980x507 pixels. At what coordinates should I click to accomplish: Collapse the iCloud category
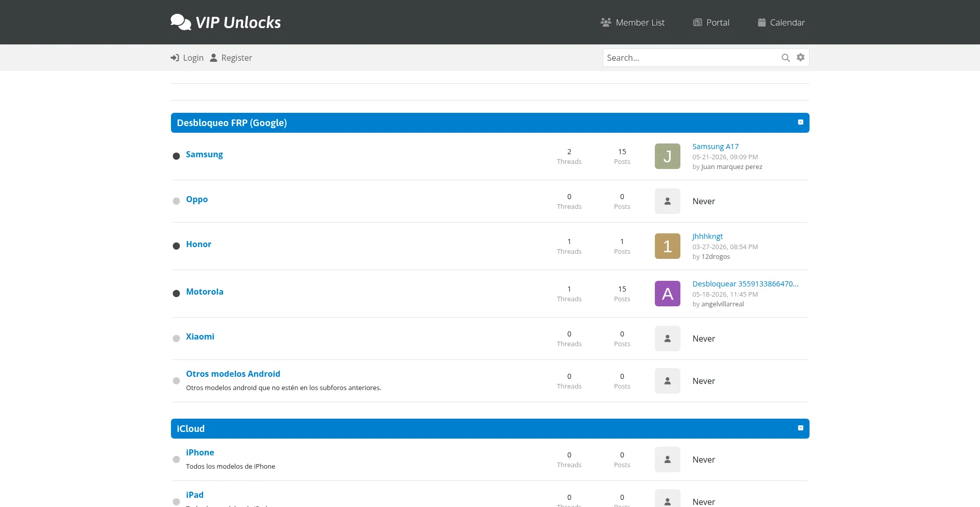click(800, 428)
